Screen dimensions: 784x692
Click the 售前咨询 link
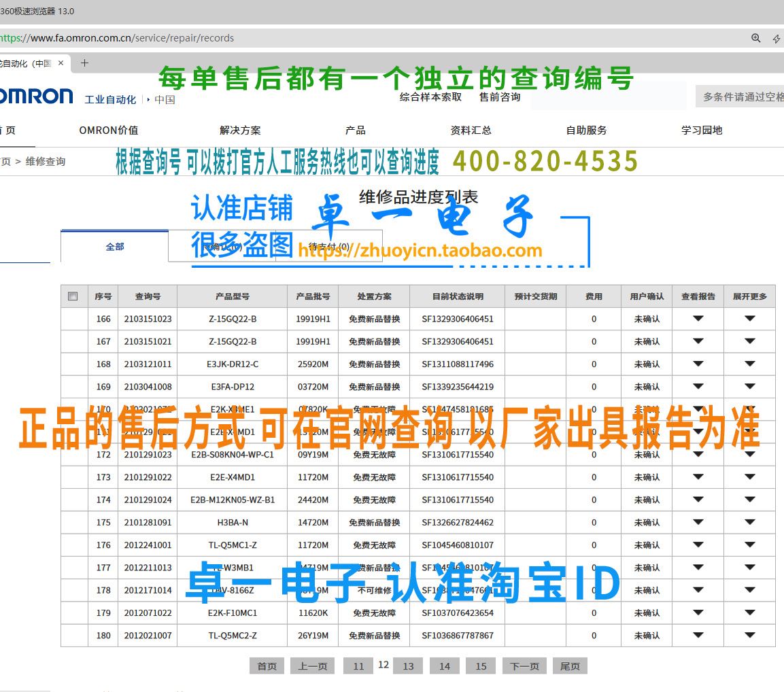click(x=500, y=97)
